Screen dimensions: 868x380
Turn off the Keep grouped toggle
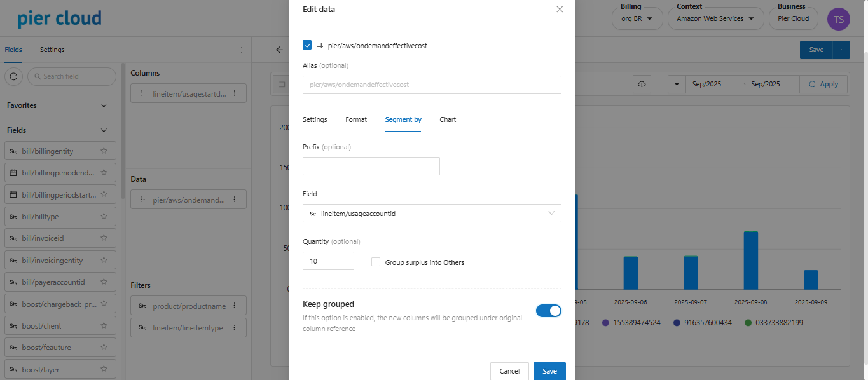coord(548,310)
